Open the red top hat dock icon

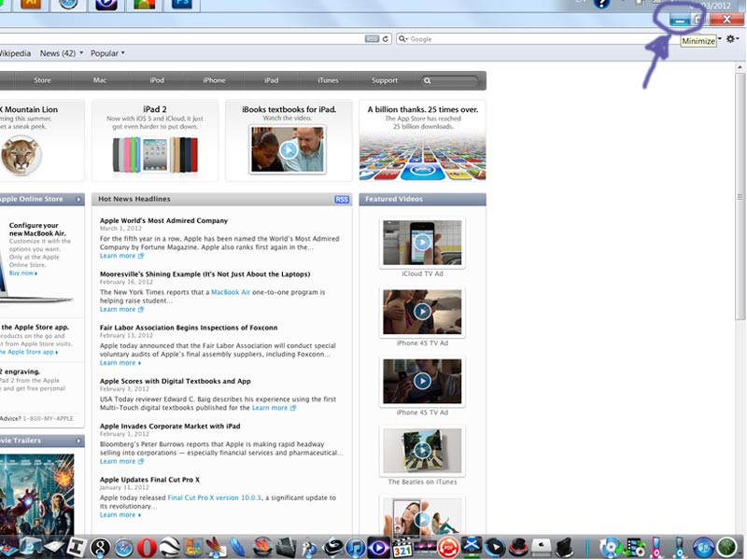[x=518, y=548]
